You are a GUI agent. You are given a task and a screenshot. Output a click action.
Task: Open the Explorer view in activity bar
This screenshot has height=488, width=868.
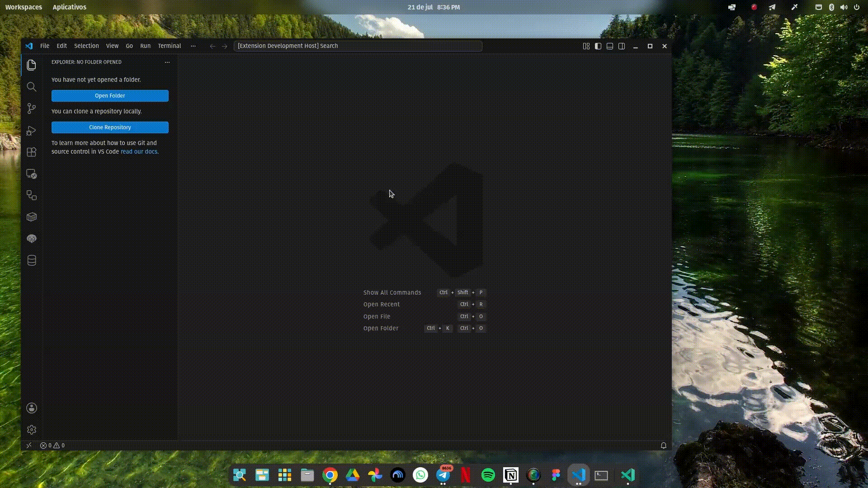(x=31, y=65)
